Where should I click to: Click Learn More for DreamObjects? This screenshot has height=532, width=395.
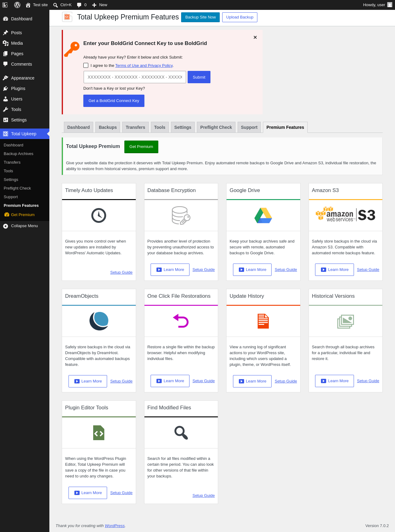(88, 381)
